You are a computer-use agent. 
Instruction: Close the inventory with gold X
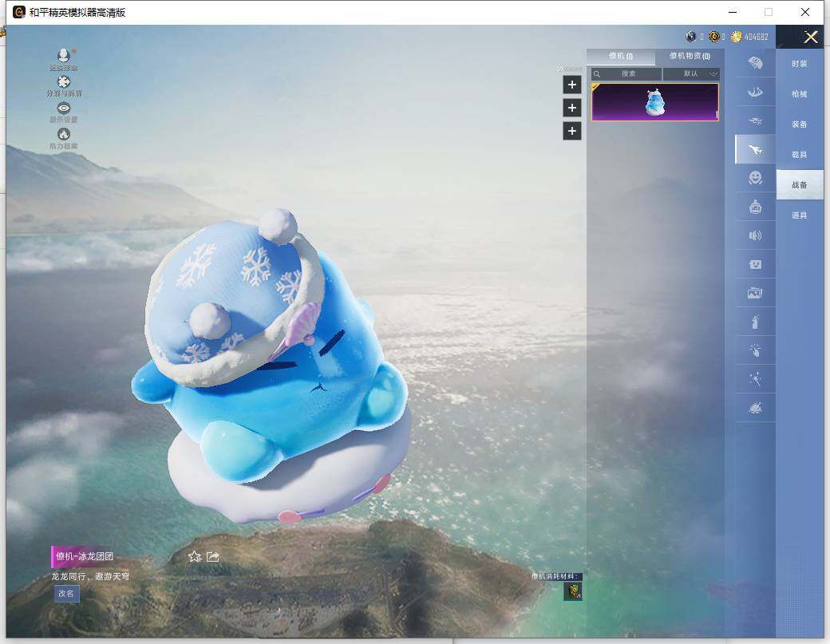[811, 37]
